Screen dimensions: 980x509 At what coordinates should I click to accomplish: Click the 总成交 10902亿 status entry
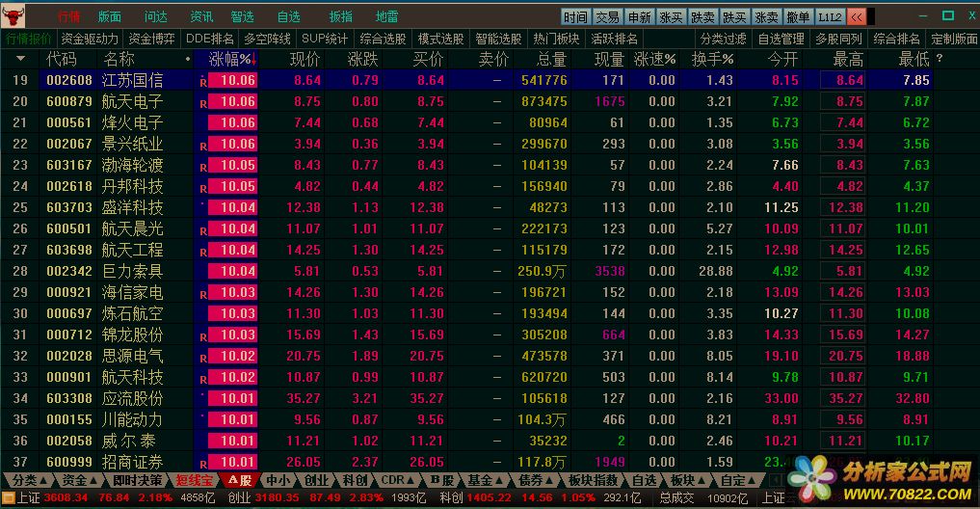coord(703,497)
